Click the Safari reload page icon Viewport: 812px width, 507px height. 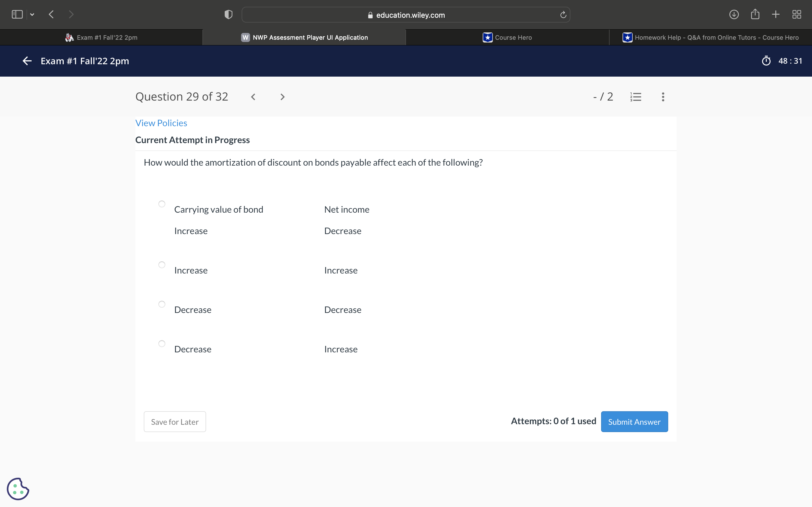563,15
